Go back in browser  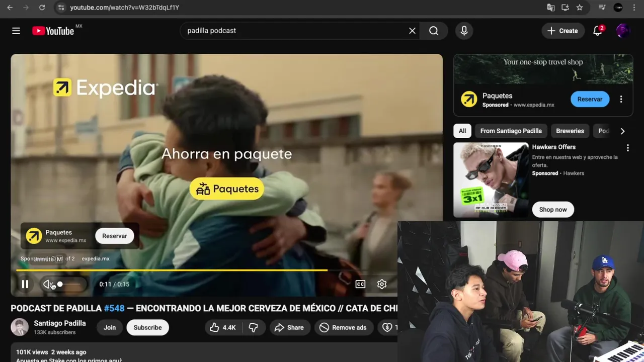(10, 8)
